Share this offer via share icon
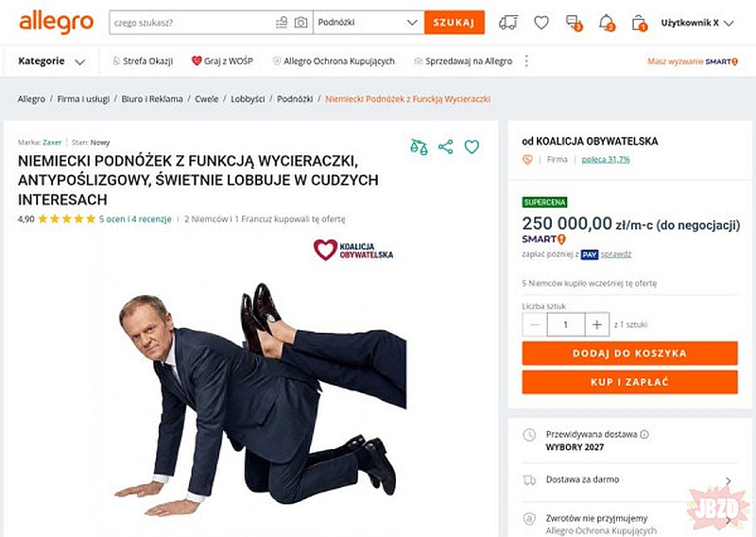 [x=446, y=147]
